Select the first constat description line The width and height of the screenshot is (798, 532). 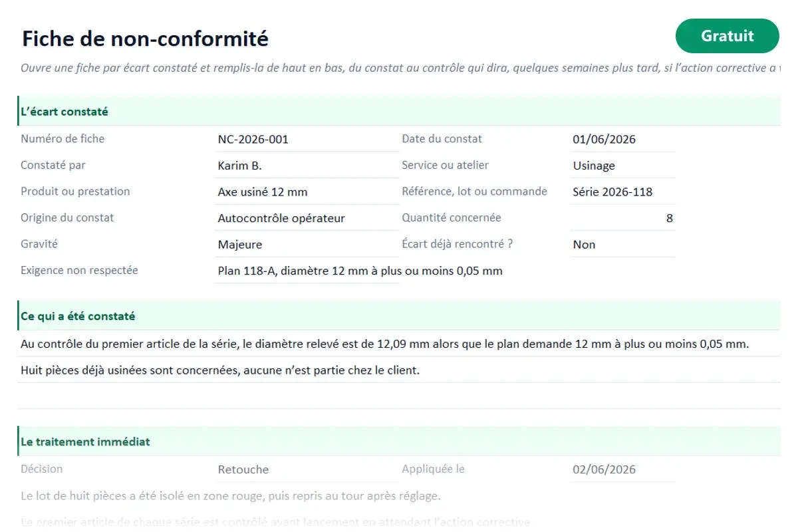[x=399, y=344]
